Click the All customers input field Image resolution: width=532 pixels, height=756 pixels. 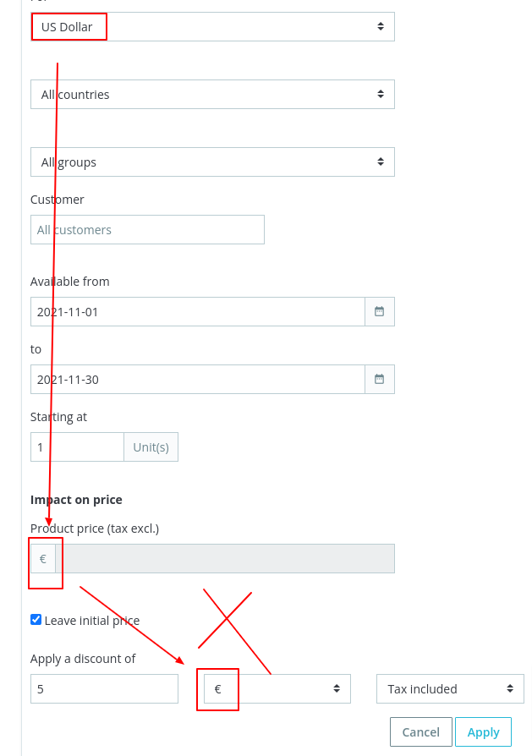(x=147, y=229)
